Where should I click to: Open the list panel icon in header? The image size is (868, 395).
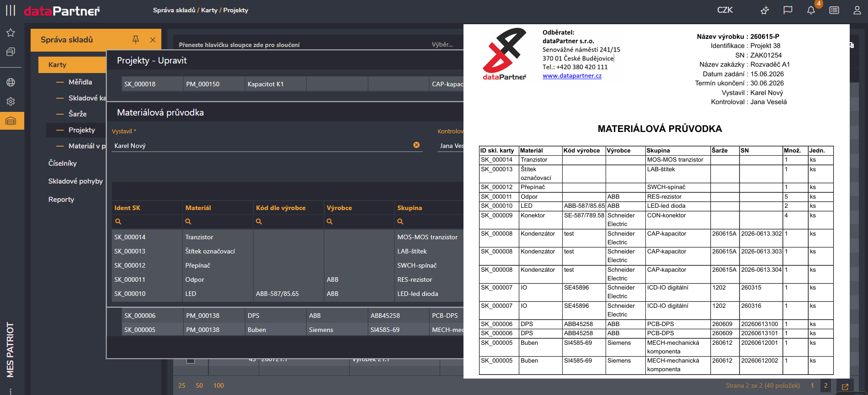[x=834, y=10]
